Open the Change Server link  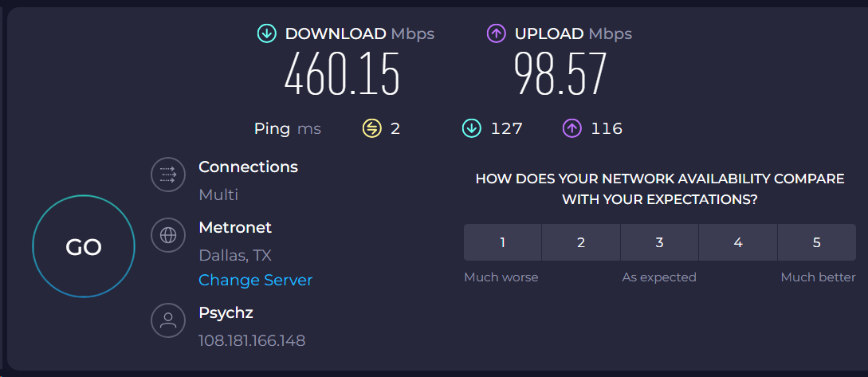(x=255, y=280)
